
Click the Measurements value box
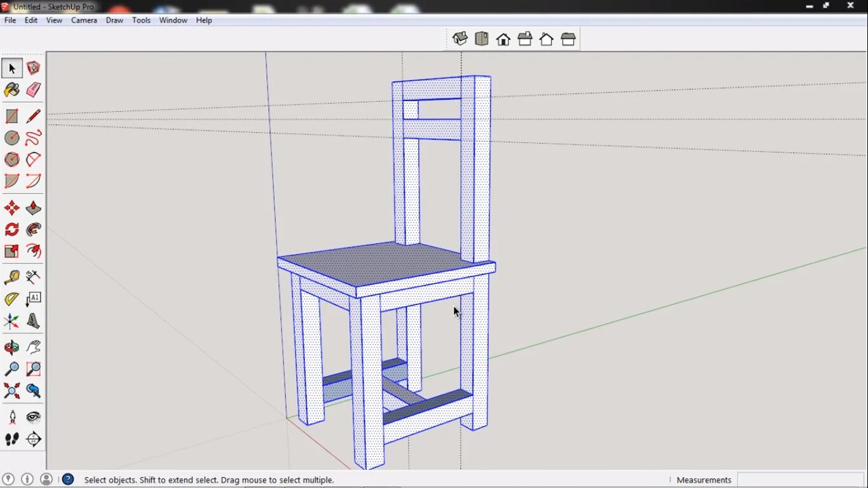click(x=801, y=480)
